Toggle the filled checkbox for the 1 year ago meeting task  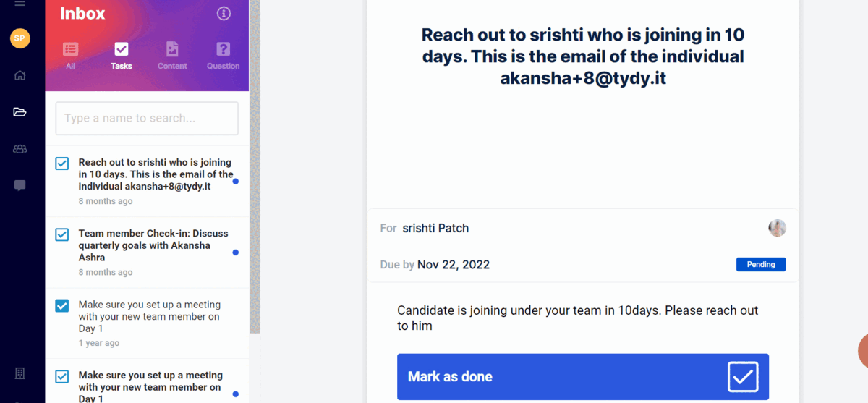click(x=62, y=305)
